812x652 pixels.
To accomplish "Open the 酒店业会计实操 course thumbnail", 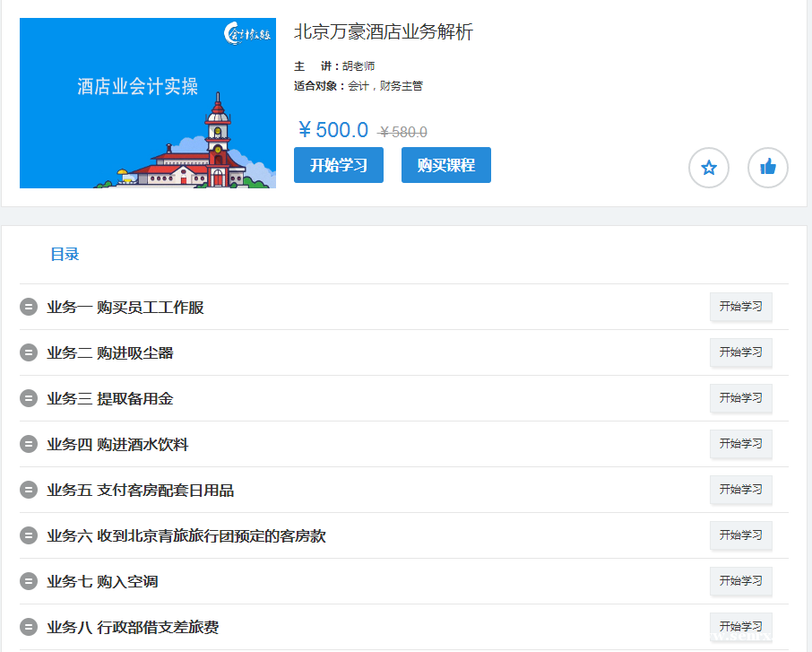I will pyautogui.click(x=148, y=103).
